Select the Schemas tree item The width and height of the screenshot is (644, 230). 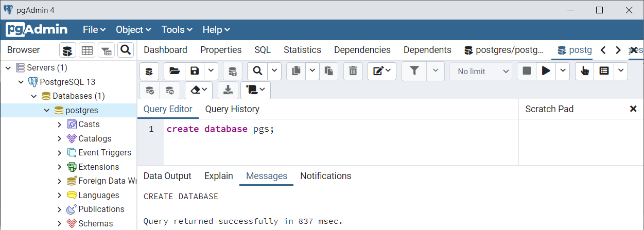[x=96, y=223]
